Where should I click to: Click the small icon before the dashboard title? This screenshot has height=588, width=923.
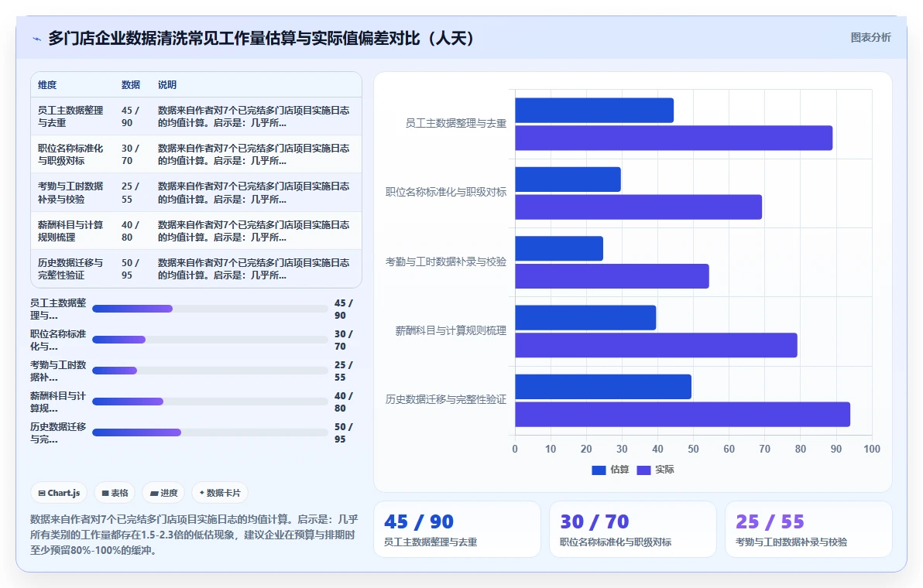click(x=36, y=39)
